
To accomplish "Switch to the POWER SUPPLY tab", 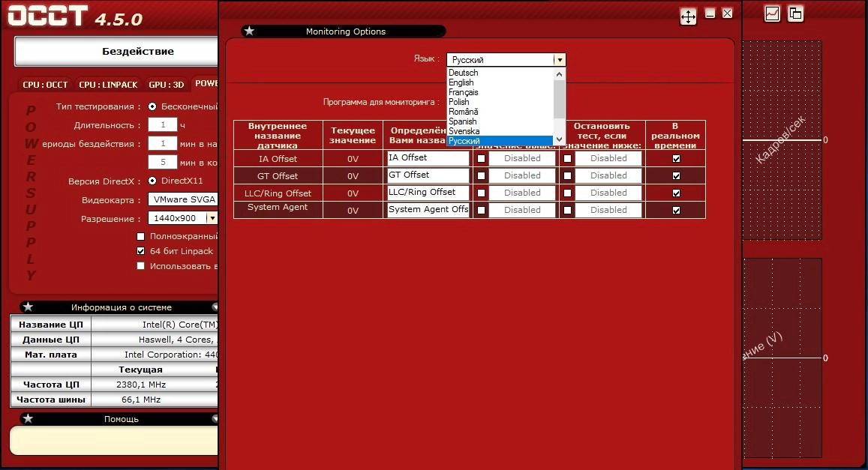I will (x=206, y=83).
